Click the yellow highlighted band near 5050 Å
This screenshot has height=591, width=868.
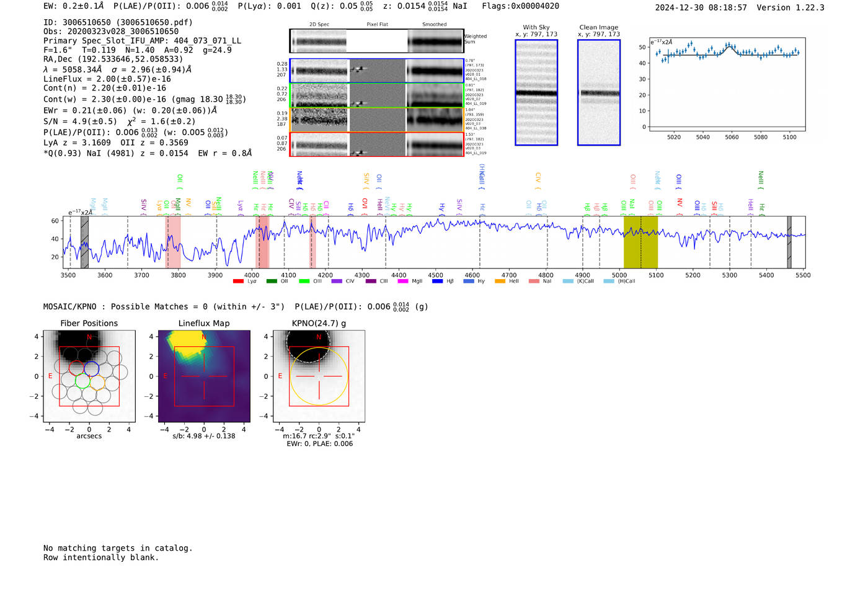coord(640,242)
